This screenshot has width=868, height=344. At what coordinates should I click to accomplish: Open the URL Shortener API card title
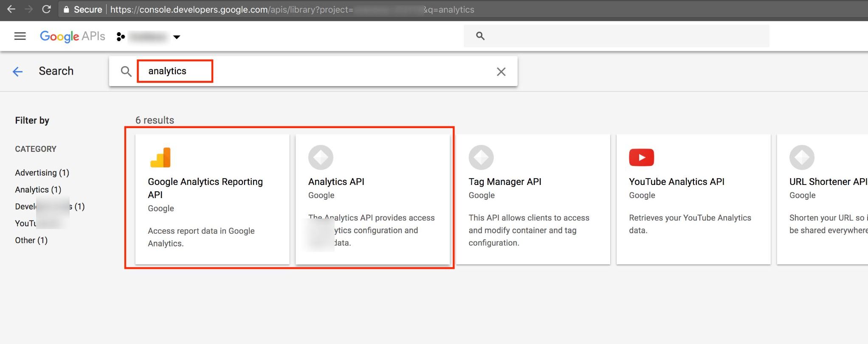click(828, 182)
